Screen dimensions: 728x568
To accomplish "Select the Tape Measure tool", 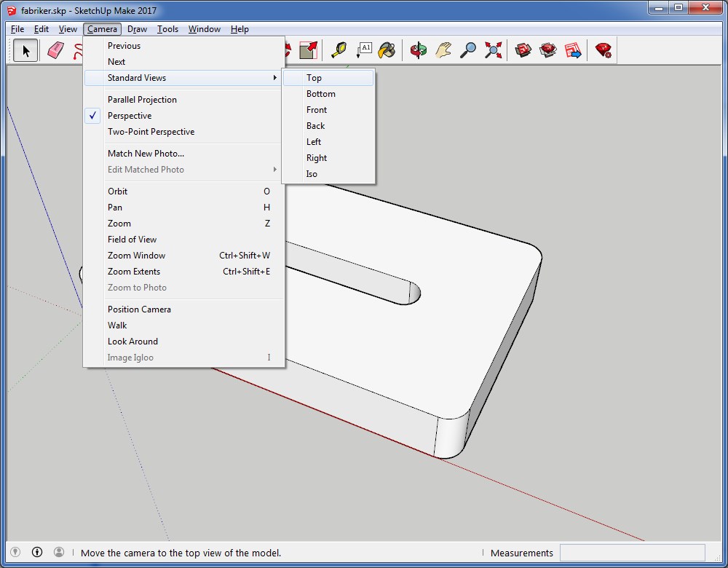I will [x=339, y=50].
